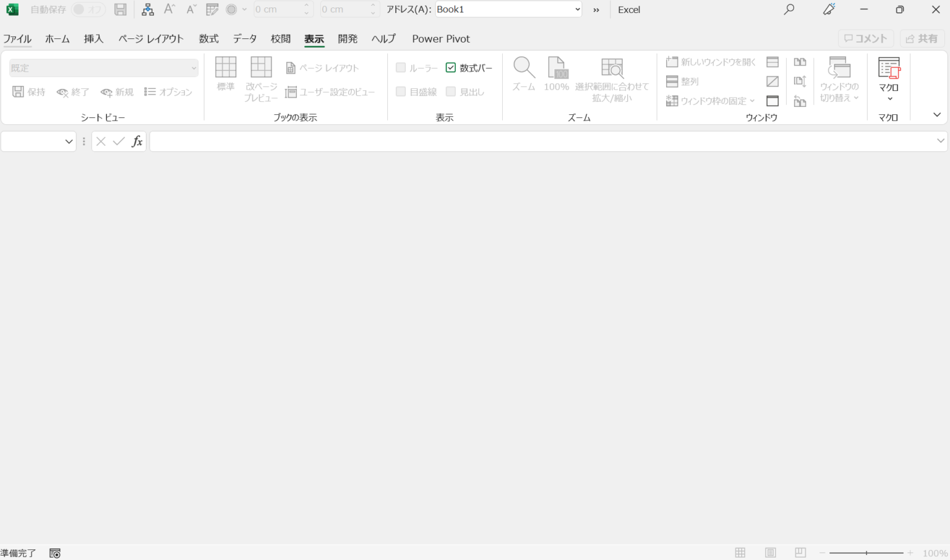Click the コメント button
Viewport: 950px width, 560px height.
866,38
